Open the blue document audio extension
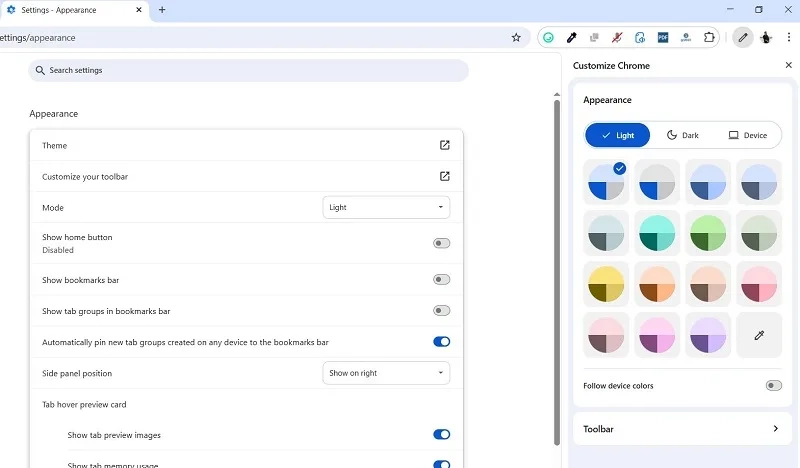800x468 pixels. pyautogui.click(x=640, y=37)
